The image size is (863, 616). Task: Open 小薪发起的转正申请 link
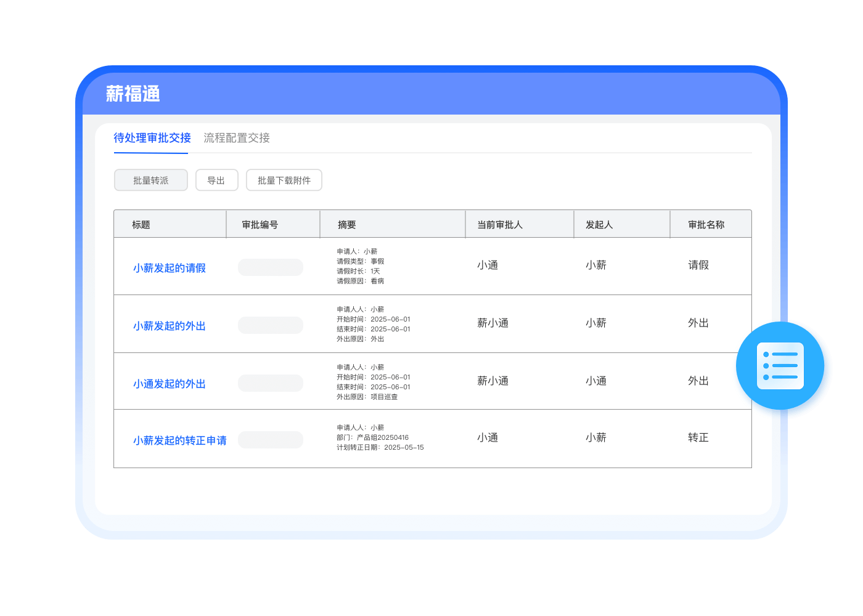180,440
